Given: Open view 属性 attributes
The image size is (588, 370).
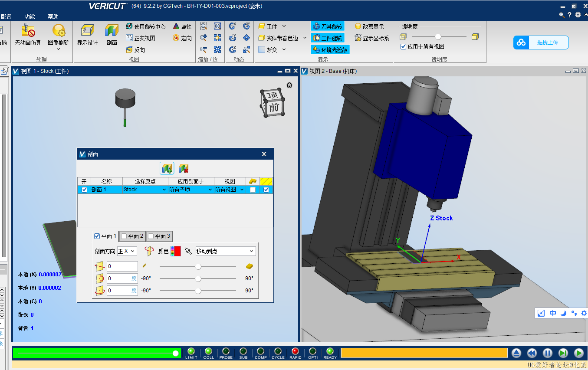Looking at the screenshot, I should click(x=182, y=26).
